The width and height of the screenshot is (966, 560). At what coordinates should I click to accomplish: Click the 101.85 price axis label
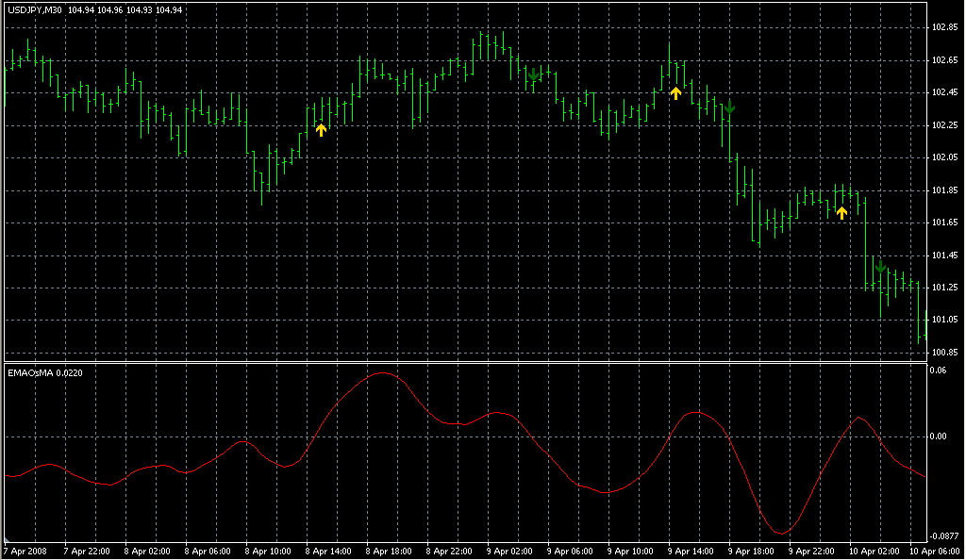(945, 190)
